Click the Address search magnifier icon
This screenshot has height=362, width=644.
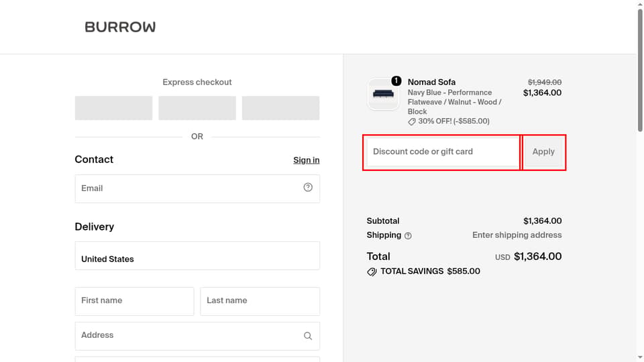coord(308,336)
